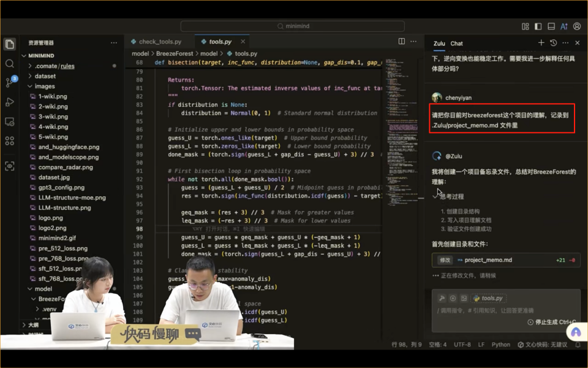Click Wenxin Kuaima status with cube icon
The image size is (588, 368).
pos(543,345)
